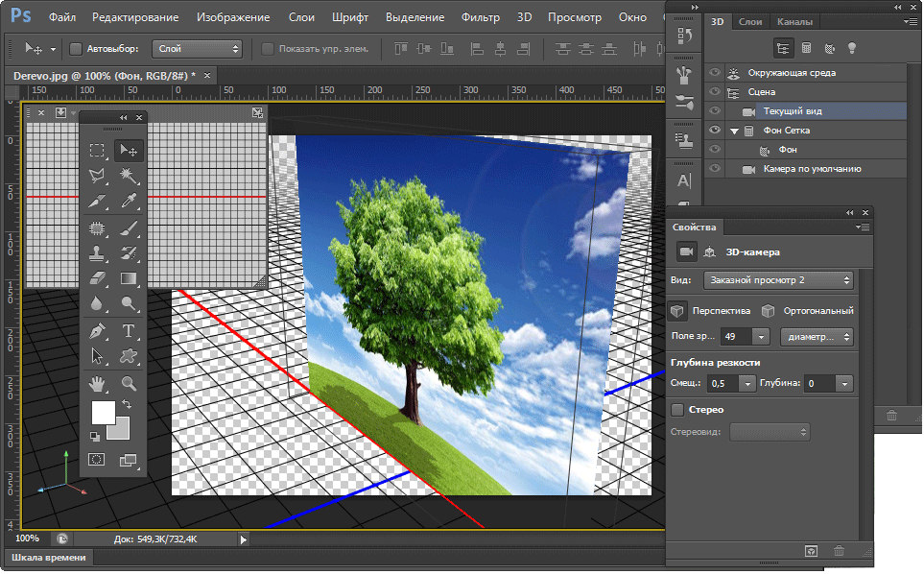Switch to the Каналы tab
The width and height of the screenshot is (924, 574).
(794, 21)
